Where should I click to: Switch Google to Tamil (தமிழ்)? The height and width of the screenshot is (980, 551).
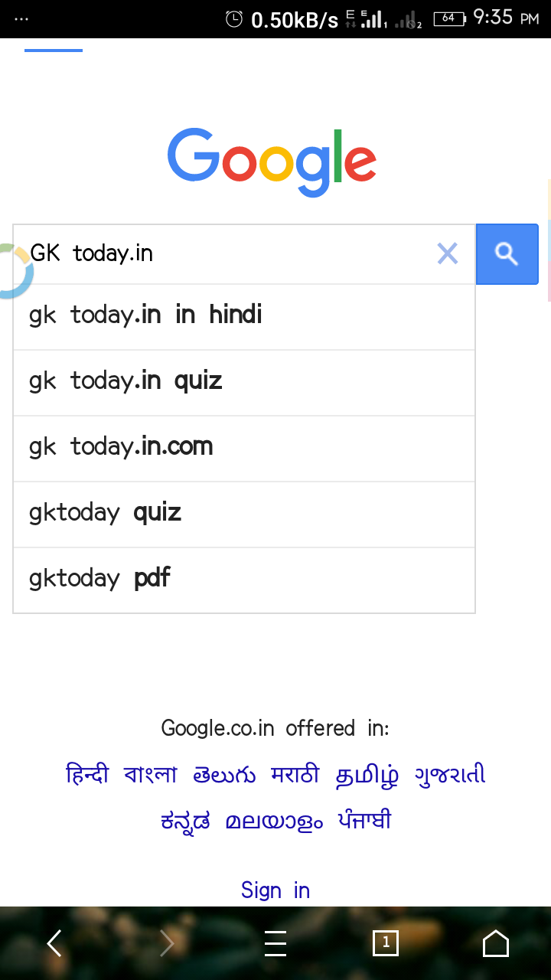point(367,775)
